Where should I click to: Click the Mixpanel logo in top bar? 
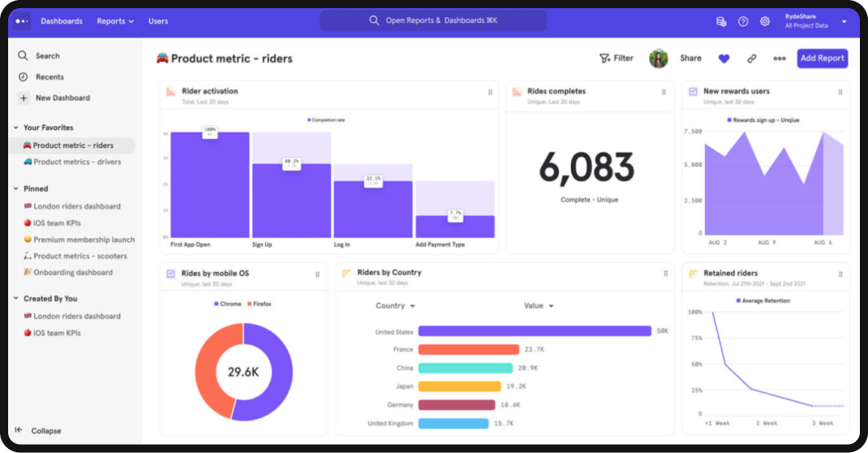(x=22, y=21)
